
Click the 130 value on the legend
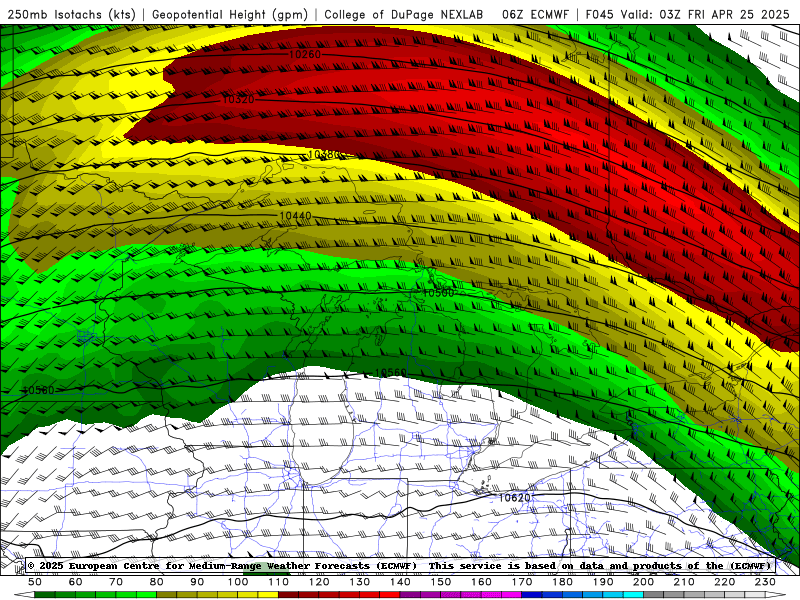pyautogui.click(x=360, y=582)
